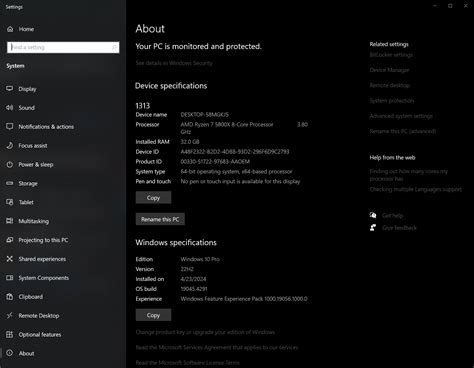Click Change product key or upgrade link

click(x=205, y=332)
